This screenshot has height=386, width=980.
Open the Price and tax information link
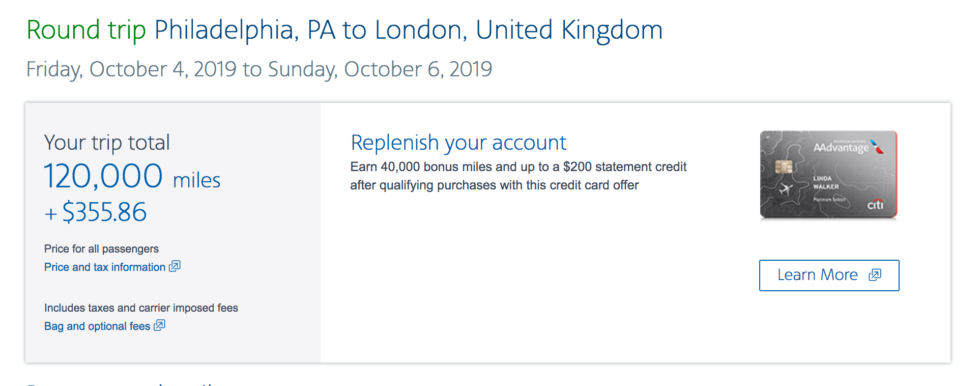(105, 267)
